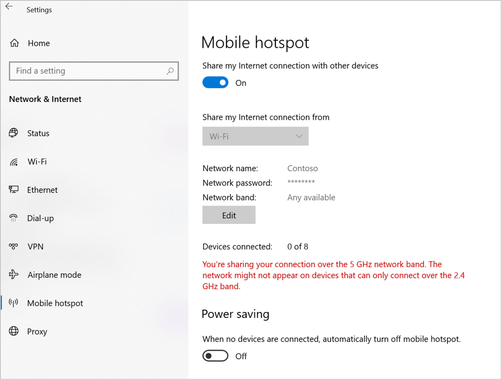The height and width of the screenshot is (379, 501).
Task: Select Ethernet in the sidebar
Action: tap(42, 190)
